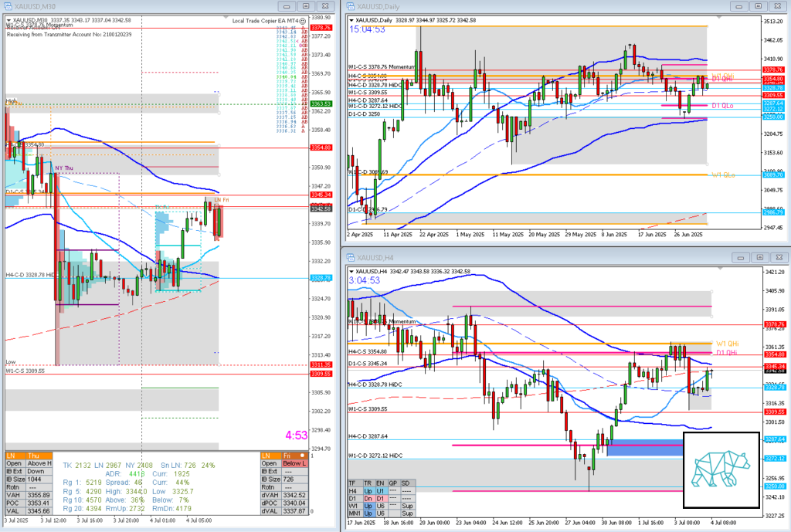This screenshot has height=532, width=791.
Task: Click the magenta 4:53 candle timer in M30 chart
Action: [x=296, y=435]
